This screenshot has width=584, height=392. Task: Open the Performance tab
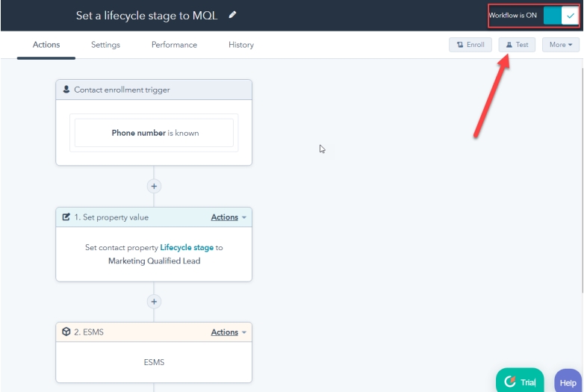click(174, 45)
